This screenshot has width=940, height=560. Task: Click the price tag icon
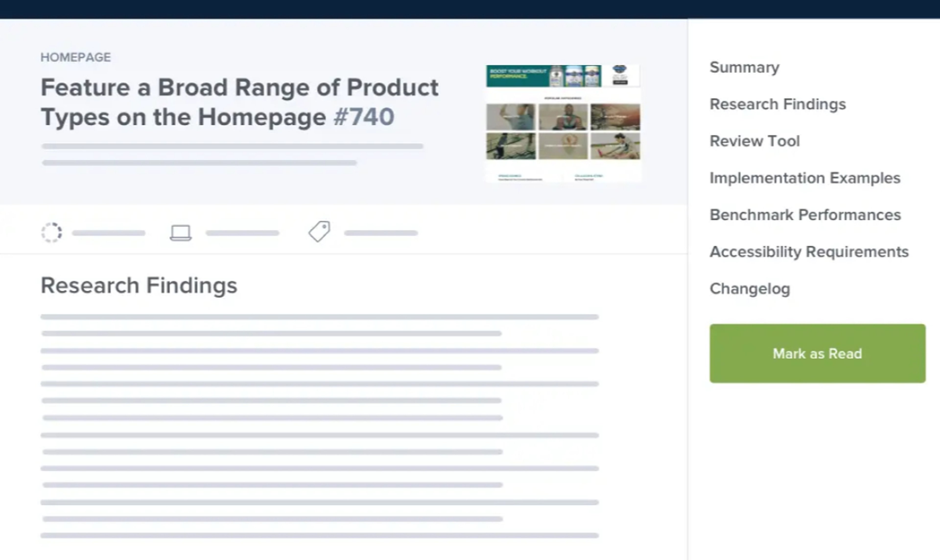point(319,231)
